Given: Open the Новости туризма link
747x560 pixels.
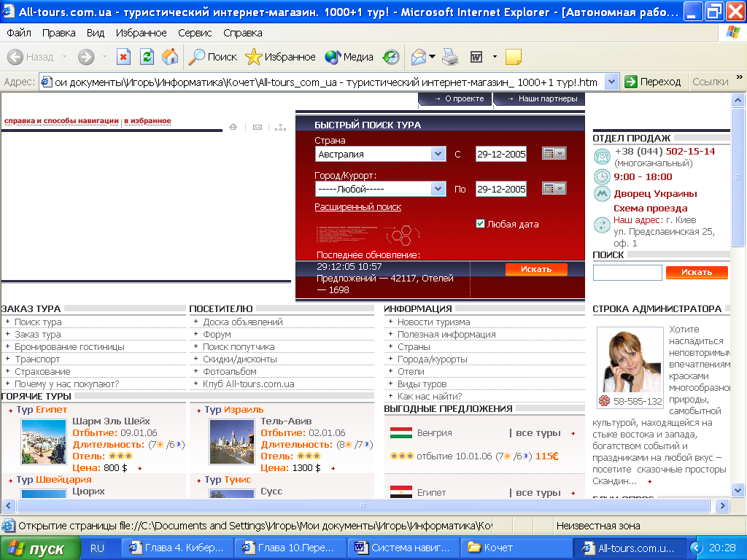Looking at the screenshot, I should (x=434, y=322).
